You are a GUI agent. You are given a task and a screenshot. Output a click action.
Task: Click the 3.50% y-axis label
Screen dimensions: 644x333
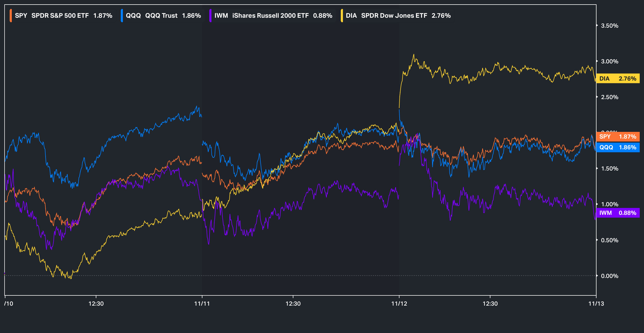(x=609, y=26)
